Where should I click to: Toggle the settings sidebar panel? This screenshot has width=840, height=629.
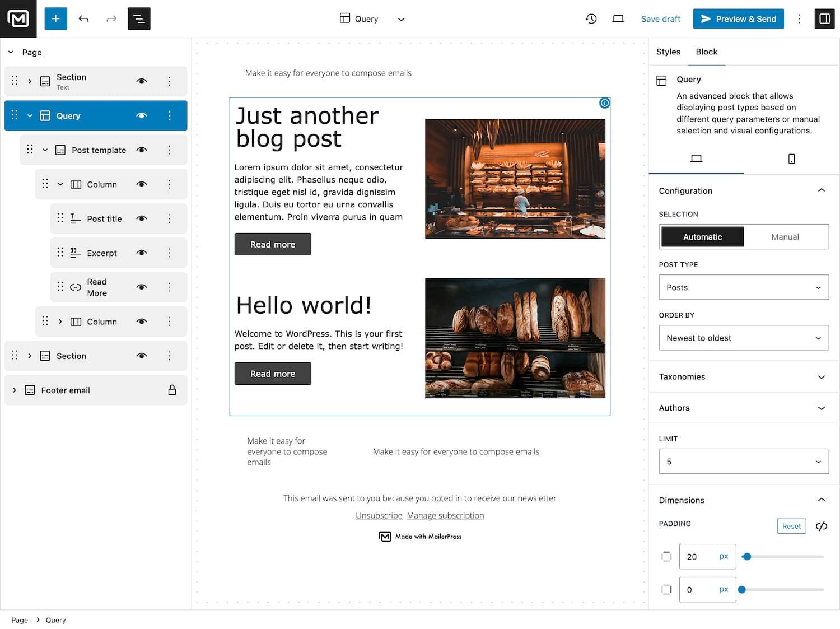point(824,18)
